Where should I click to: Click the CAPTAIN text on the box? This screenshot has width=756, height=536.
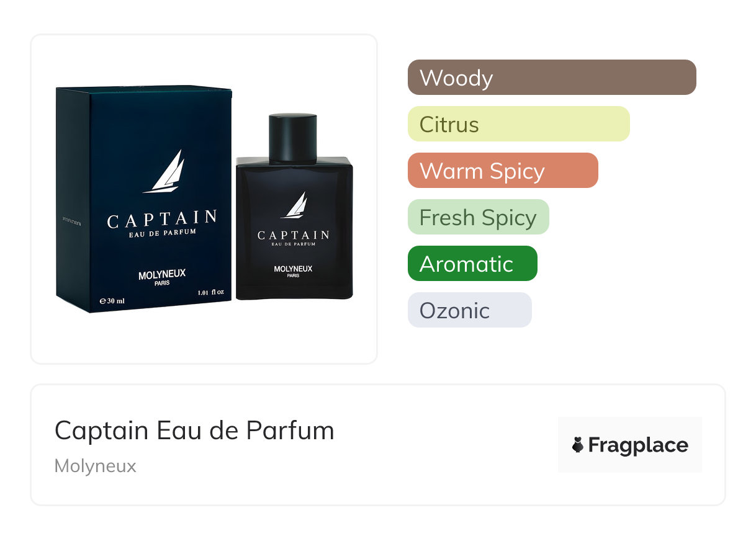pos(162,220)
